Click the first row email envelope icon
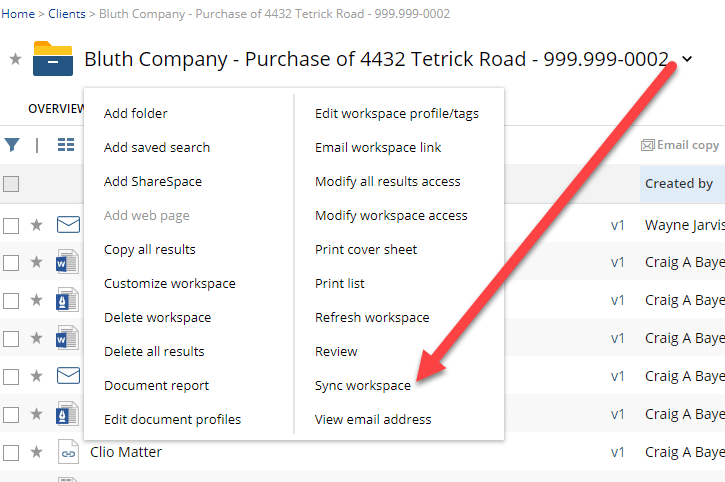The width and height of the screenshot is (725, 482). coord(68,225)
